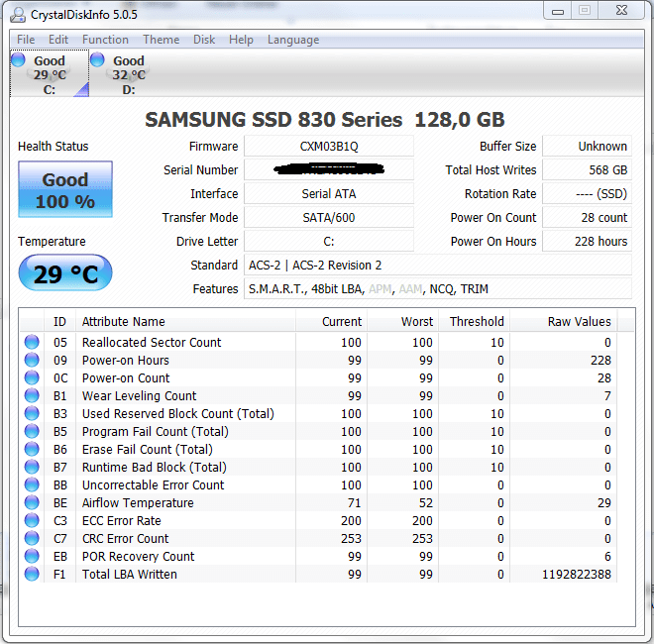Select the Uncorrectable Error Count attribute name
This screenshot has width=654, height=644.
point(153,484)
